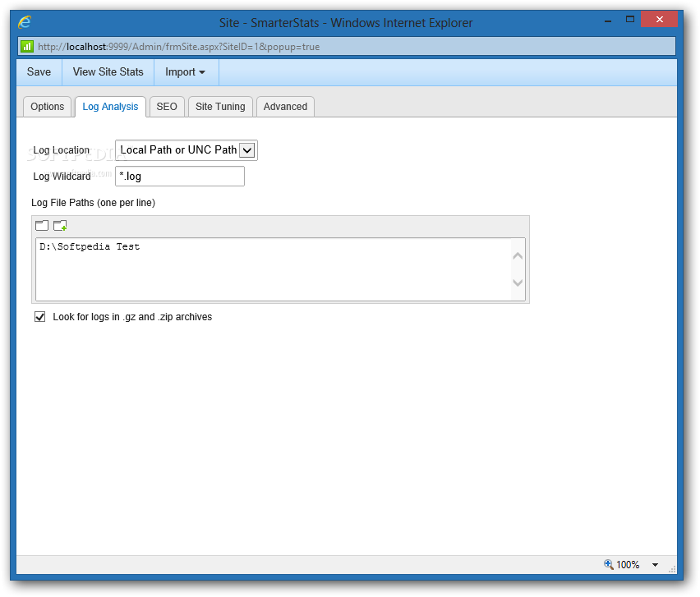The image size is (700, 597).
Task: Switch to the Options tab
Action: pyautogui.click(x=48, y=107)
